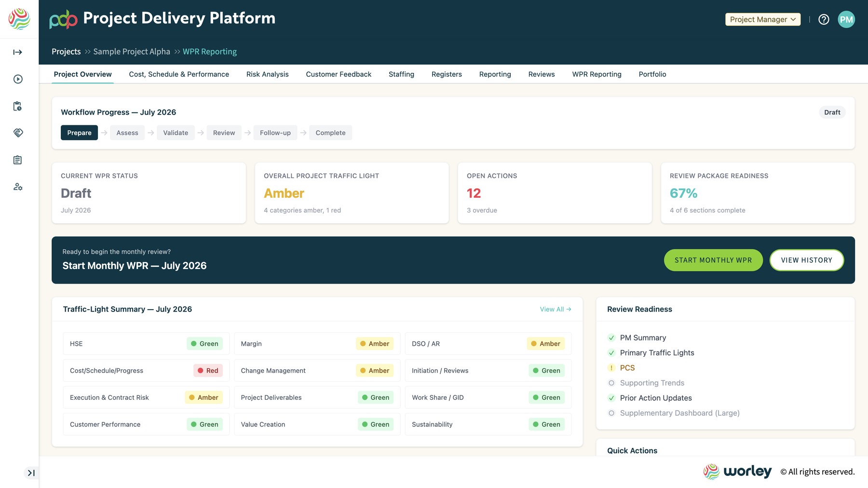Image resolution: width=868 pixels, height=488 pixels.
Task: Click the Execution & Contract Risk row
Action: click(x=146, y=397)
